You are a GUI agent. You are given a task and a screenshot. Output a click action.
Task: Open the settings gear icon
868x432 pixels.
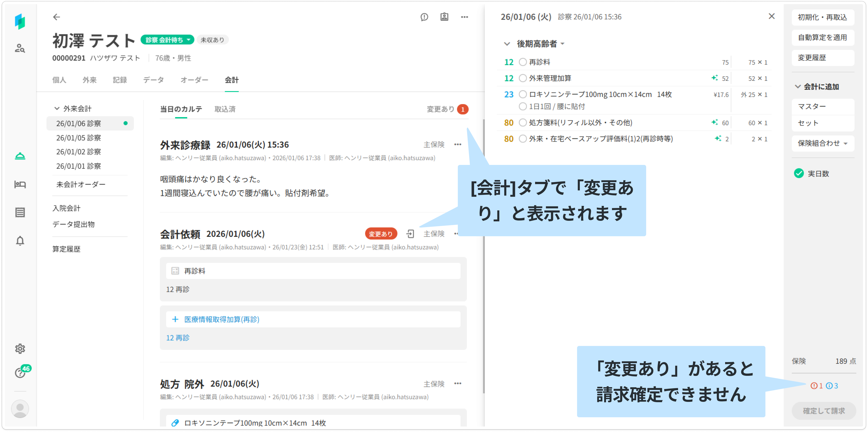point(20,348)
